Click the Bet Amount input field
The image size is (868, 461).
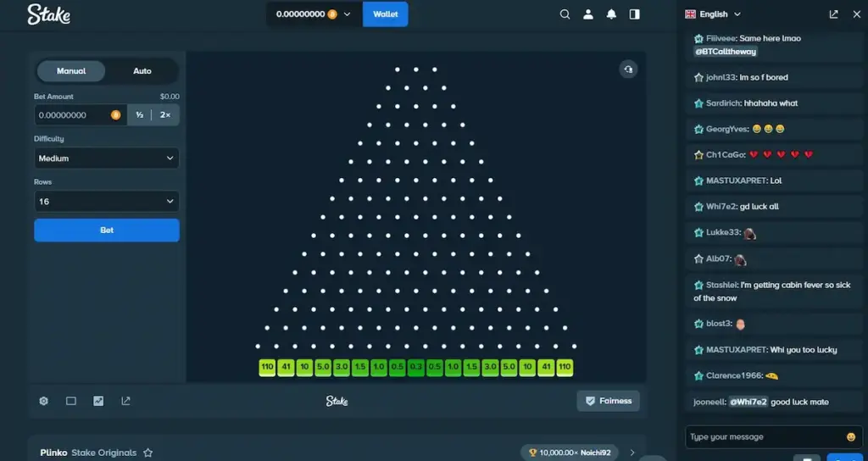[x=81, y=115]
